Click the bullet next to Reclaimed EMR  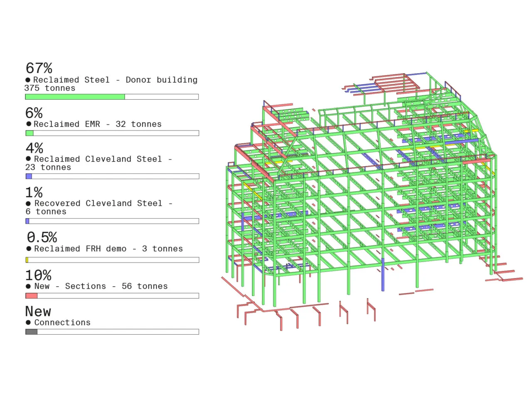pyautogui.click(x=29, y=124)
